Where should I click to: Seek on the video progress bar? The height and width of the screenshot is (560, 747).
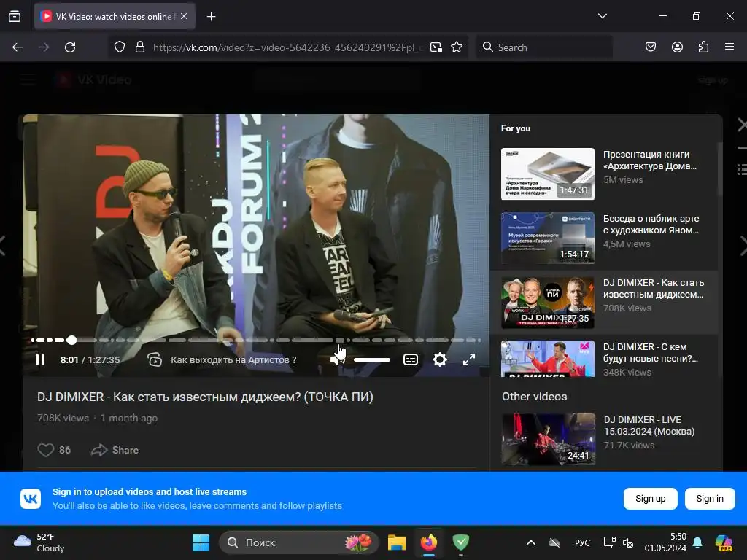click(x=256, y=340)
